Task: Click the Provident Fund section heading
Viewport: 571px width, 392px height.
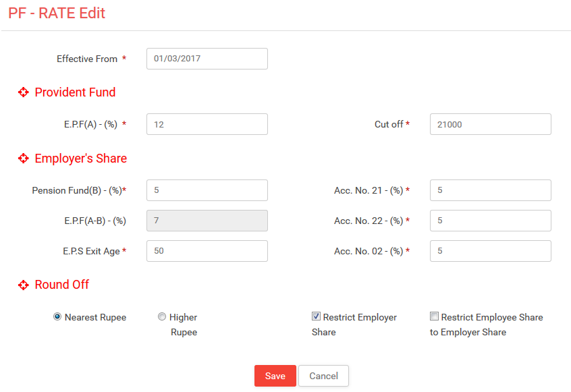Action: (75, 92)
